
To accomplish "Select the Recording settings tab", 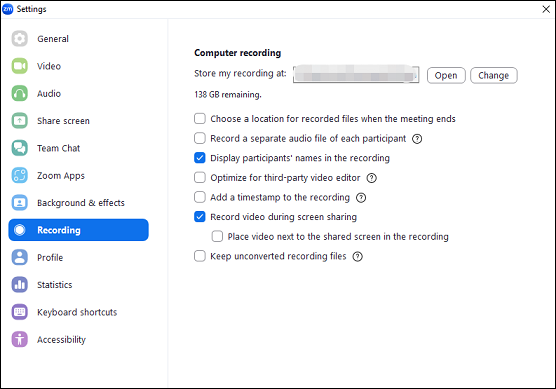I will pos(78,230).
